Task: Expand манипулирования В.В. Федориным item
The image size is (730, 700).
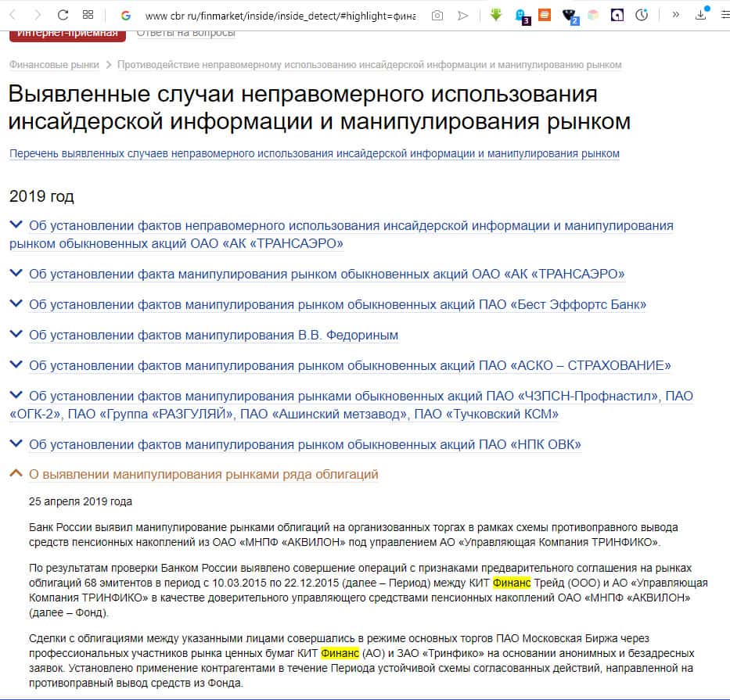Action: pyautogui.click(x=214, y=335)
